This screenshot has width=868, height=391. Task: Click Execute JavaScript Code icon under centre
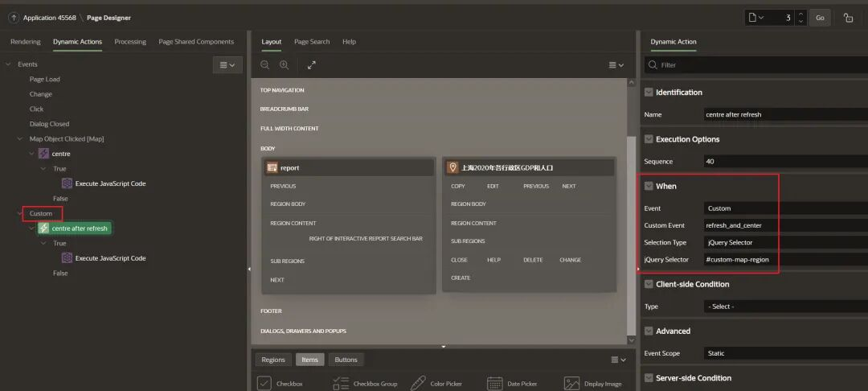(x=67, y=183)
